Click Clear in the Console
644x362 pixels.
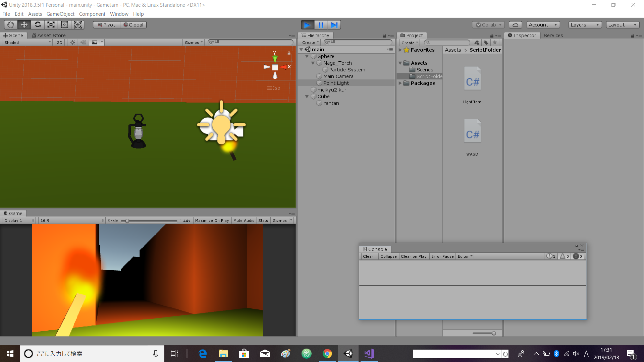point(368,256)
